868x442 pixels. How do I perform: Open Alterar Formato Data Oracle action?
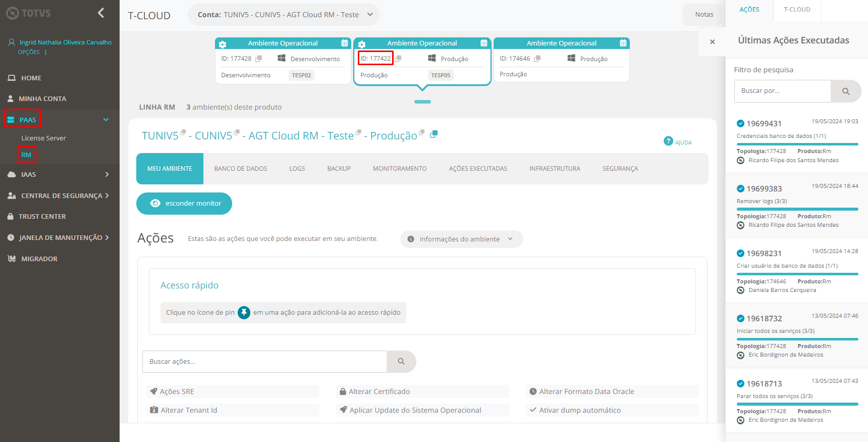click(x=612, y=391)
